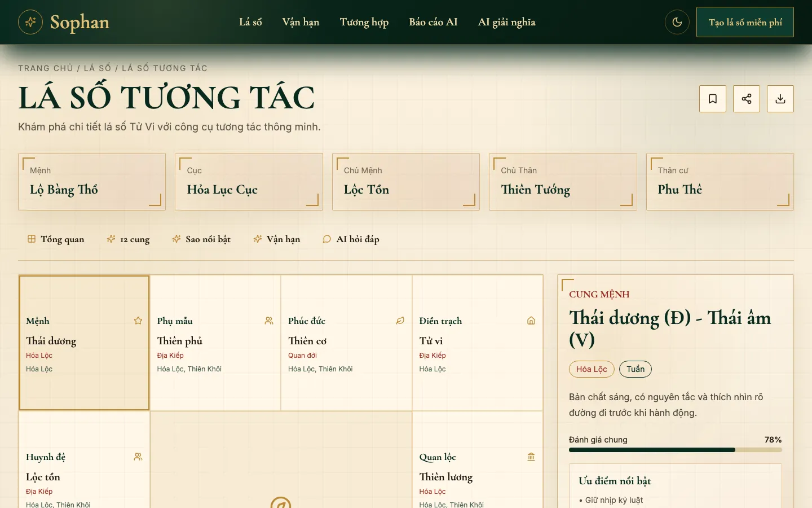
Task: Select the Thân cư Phu Thê card
Action: coord(720,182)
